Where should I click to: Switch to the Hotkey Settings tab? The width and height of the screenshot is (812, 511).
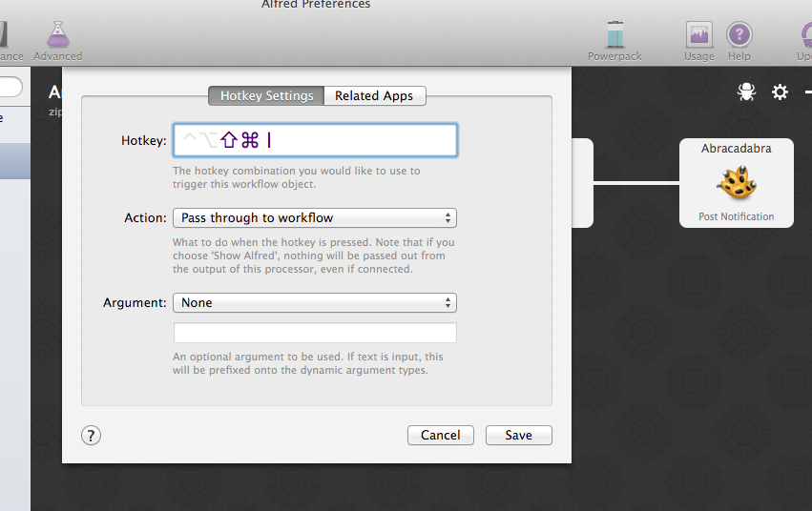[x=266, y=95]
